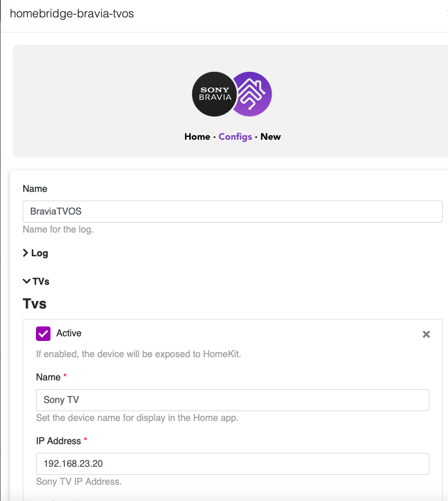Expand the Log section
This screenshot has width=448, height=501.
(35, 253)
